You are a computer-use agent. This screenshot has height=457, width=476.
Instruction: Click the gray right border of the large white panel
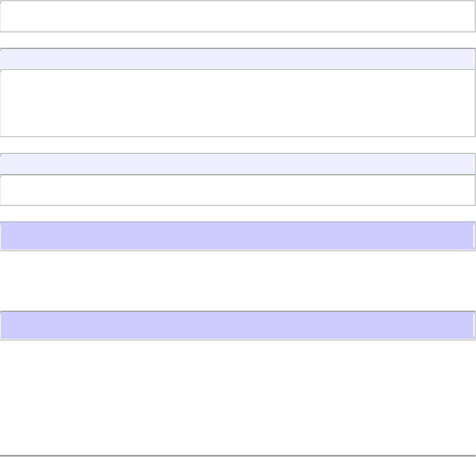click(475, 103)
